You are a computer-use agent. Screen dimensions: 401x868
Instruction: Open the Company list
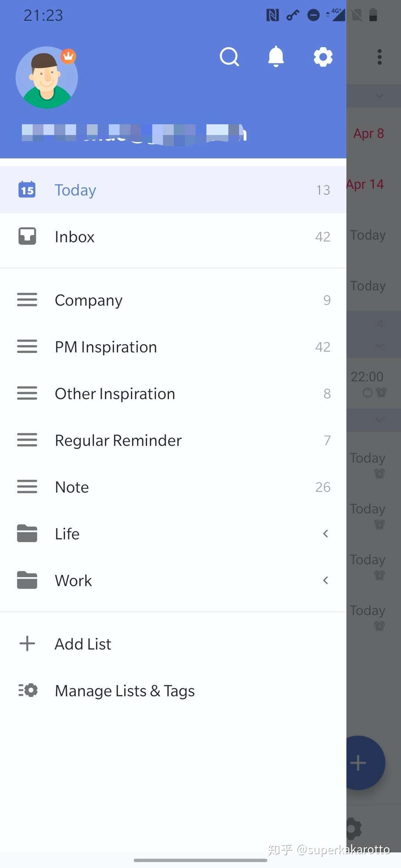89,300
